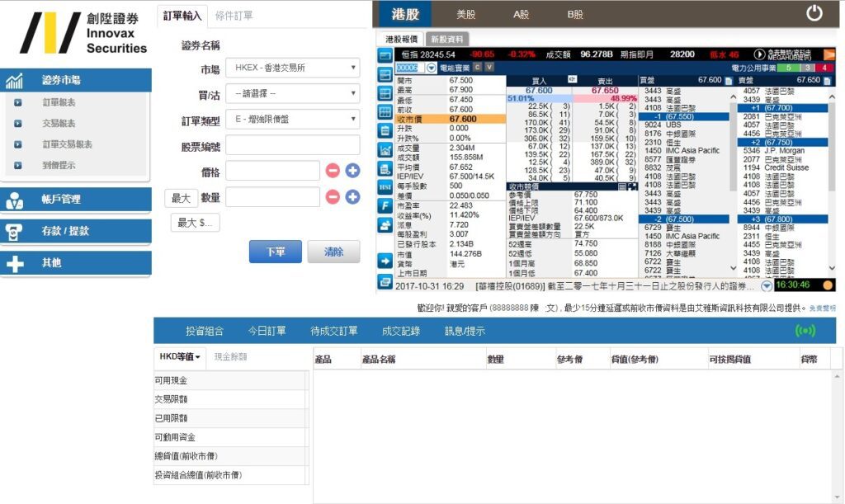Image resolution: width=845 pixels, height=504 pixels.
Task: Click the HSI index sidebar icon
Action: point(385,187)
